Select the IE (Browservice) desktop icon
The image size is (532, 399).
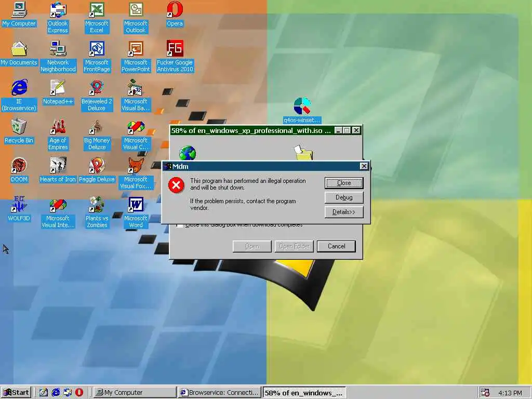click(x=19, y=96)
